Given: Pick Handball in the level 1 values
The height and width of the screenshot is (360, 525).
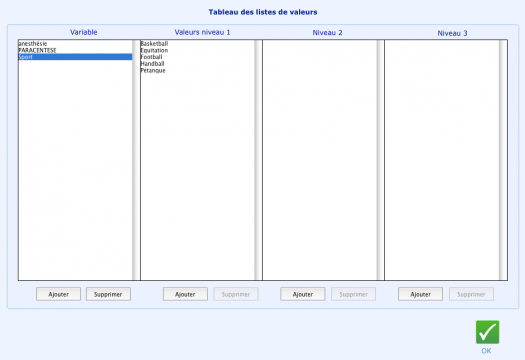Looking at the screenshot, I should 198,64.
